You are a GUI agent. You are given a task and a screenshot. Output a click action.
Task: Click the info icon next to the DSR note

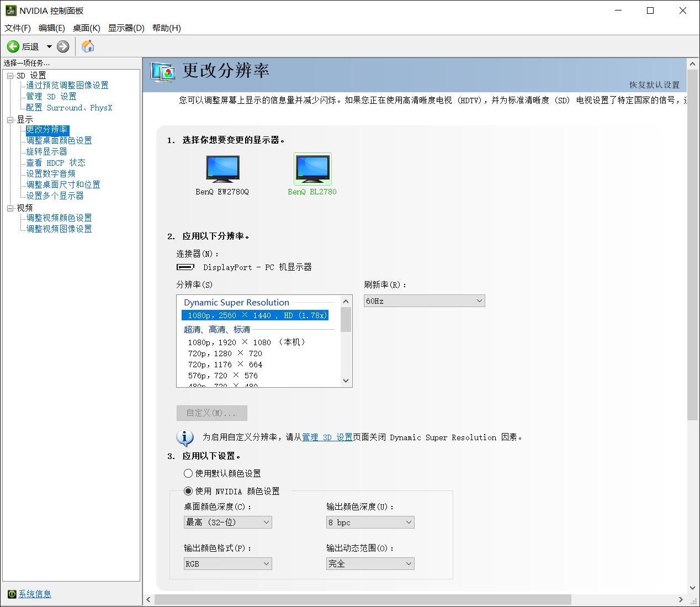click(x=185, y=437)
